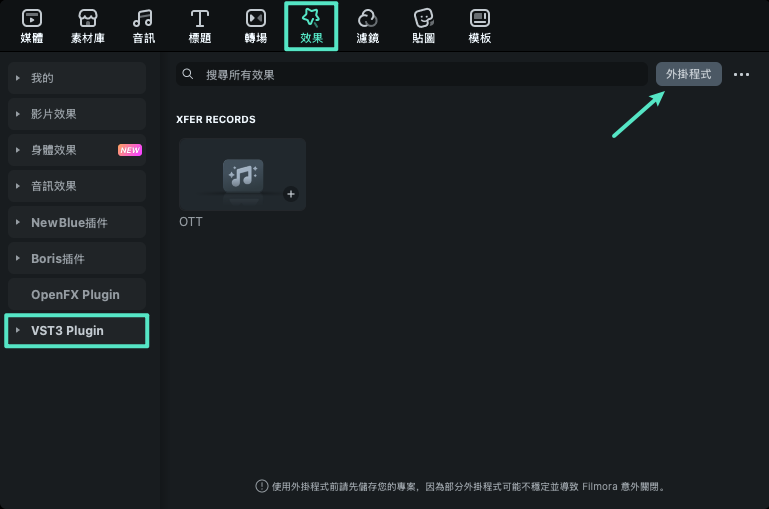
Task: Click the XFER RECORDS heading
Action: [x=216, y=120]
